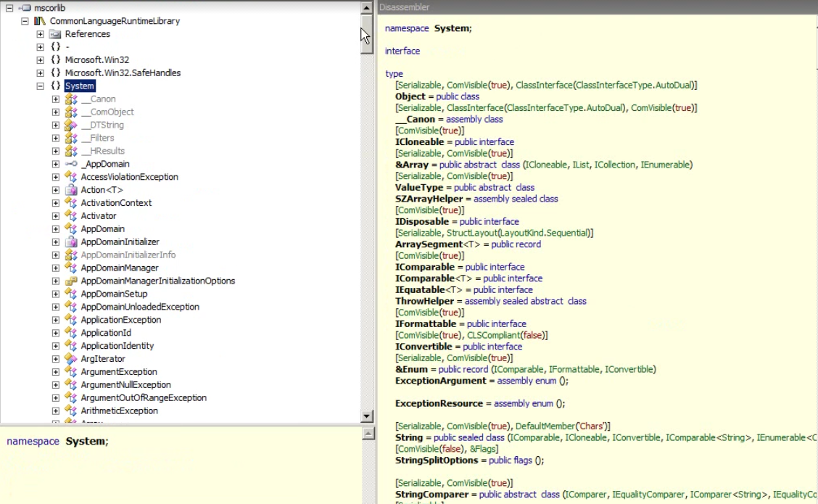The image size is (818, 504).
Task: Collapse the mscorlib root node
Action: coord(9,8)
